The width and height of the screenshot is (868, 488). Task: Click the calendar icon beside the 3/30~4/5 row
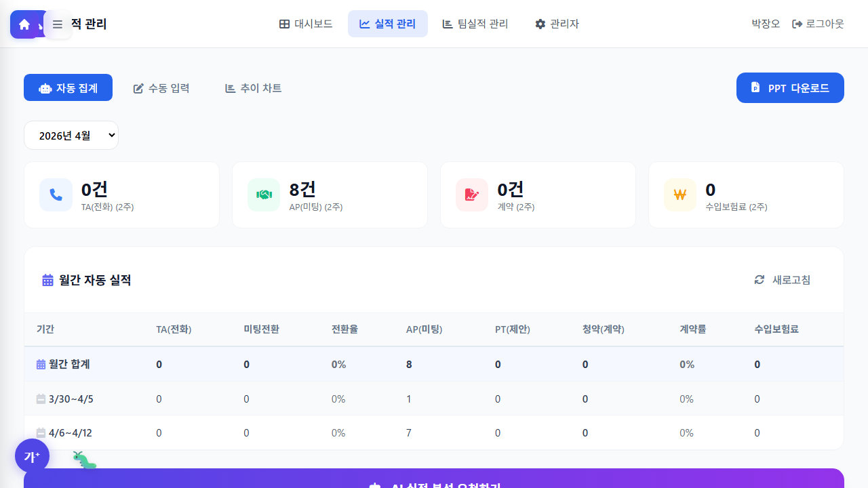[x=41, y=399]
